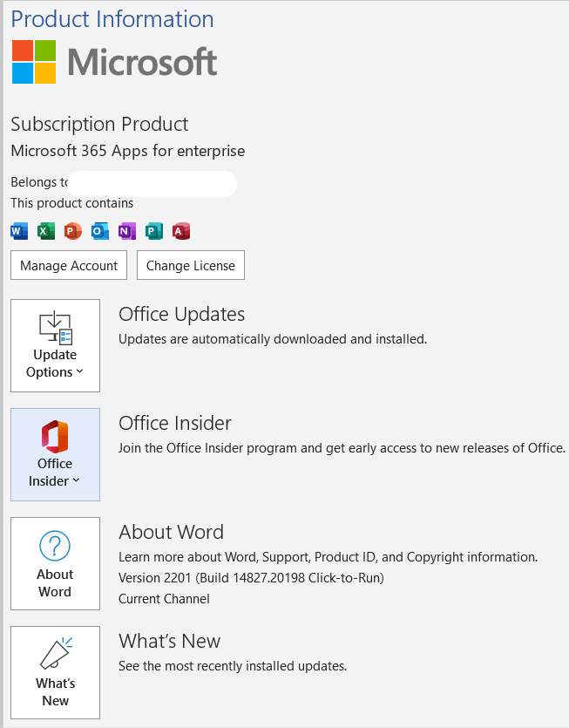Click the Microsoft four-color logo

34,62
